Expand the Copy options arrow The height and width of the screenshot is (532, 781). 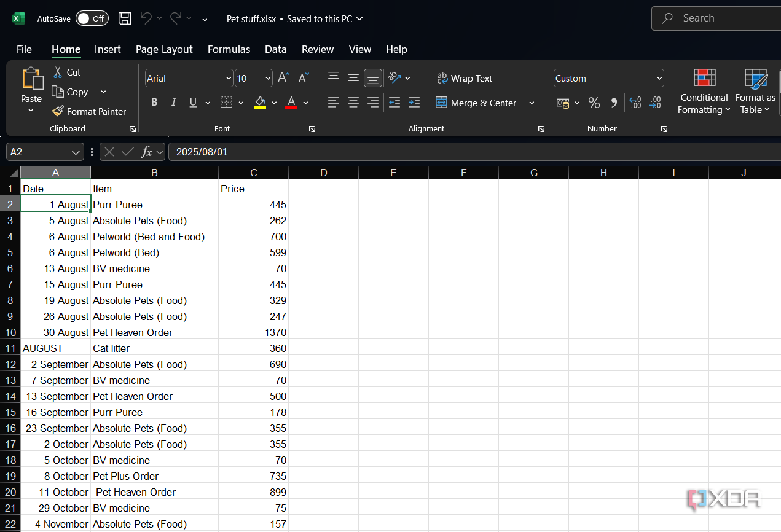click(x=103, y=92)
